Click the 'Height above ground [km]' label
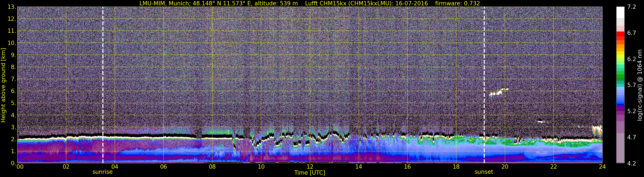 coord(3,85)
